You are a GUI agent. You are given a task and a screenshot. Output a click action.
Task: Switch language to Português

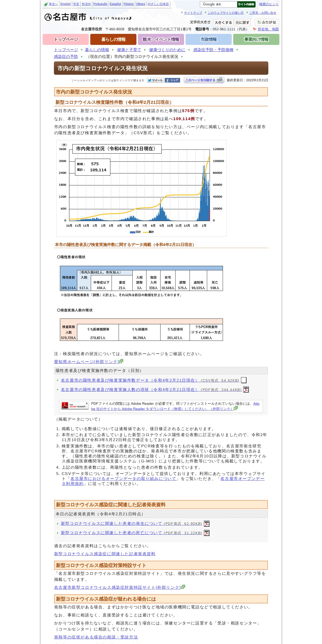click(x=100, y=4)
